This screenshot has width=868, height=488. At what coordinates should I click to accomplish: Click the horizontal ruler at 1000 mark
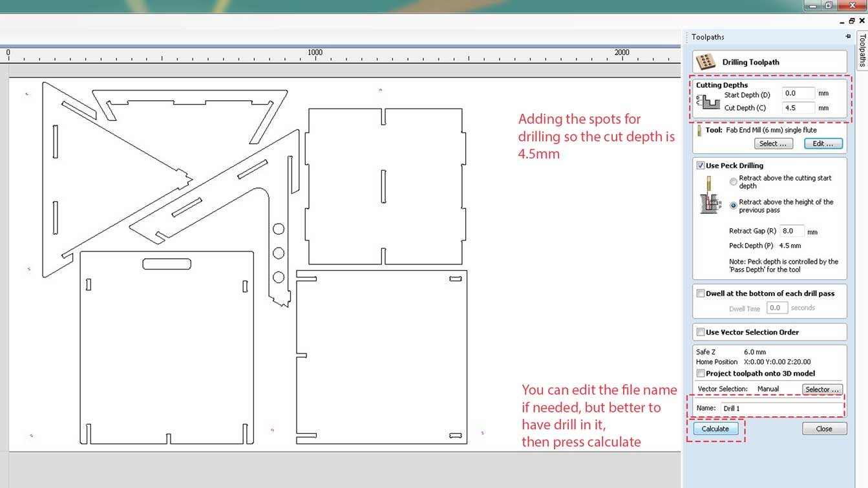(315, 53)
